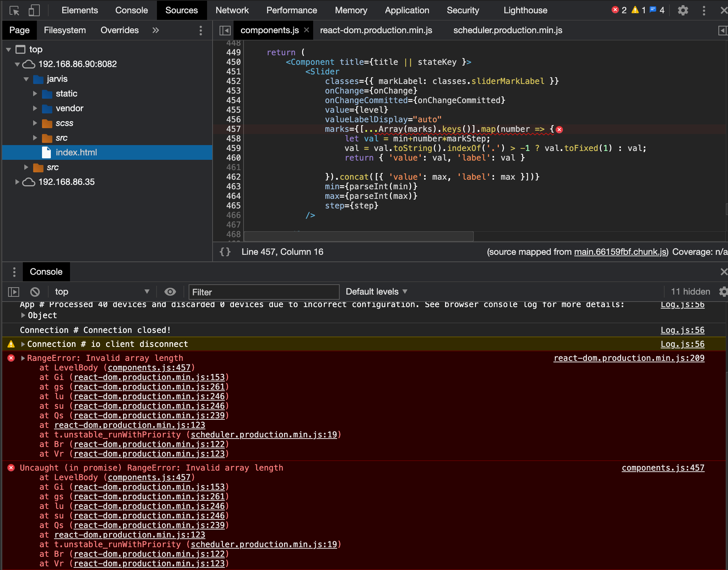Show the console sidebar
This screenshot has height=570, width=728.
tap(14, 292)
